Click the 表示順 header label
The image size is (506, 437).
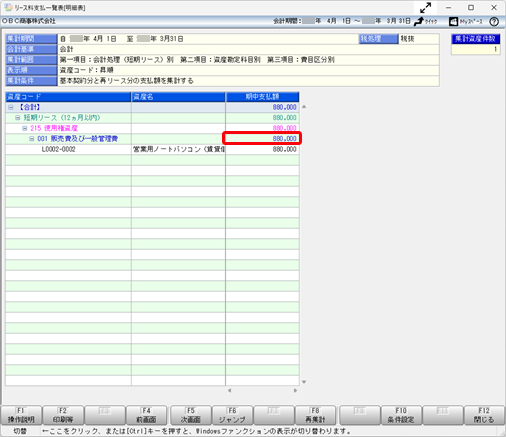(x=31, y=70)
